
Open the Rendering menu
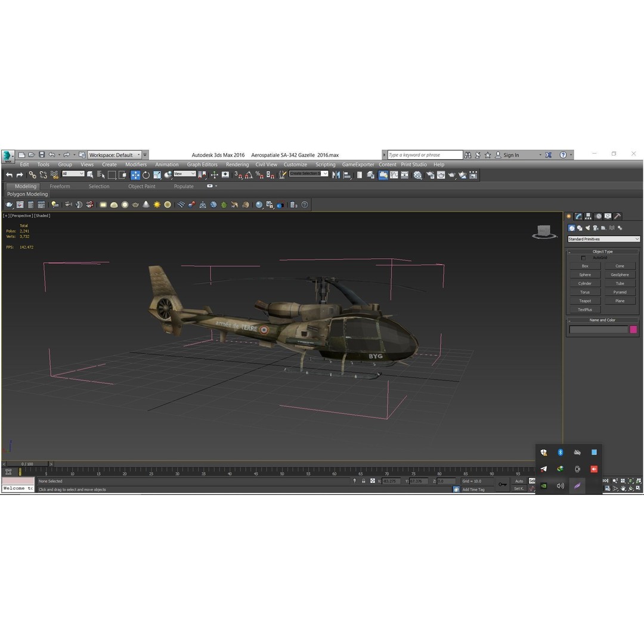(237, 165)
